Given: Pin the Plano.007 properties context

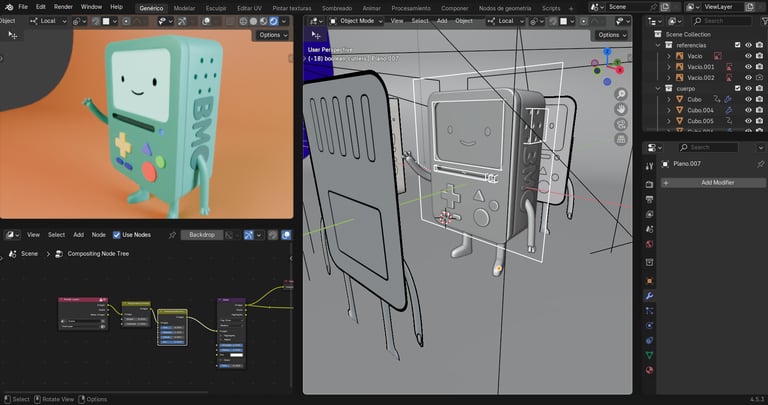Looking at the screenshot, I should (x=760, y=164).
